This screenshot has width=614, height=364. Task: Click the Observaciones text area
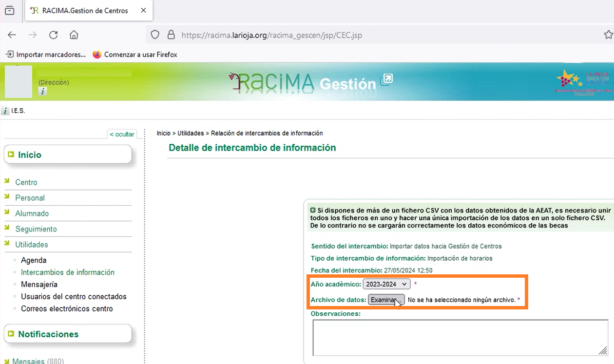coord(460,338)
